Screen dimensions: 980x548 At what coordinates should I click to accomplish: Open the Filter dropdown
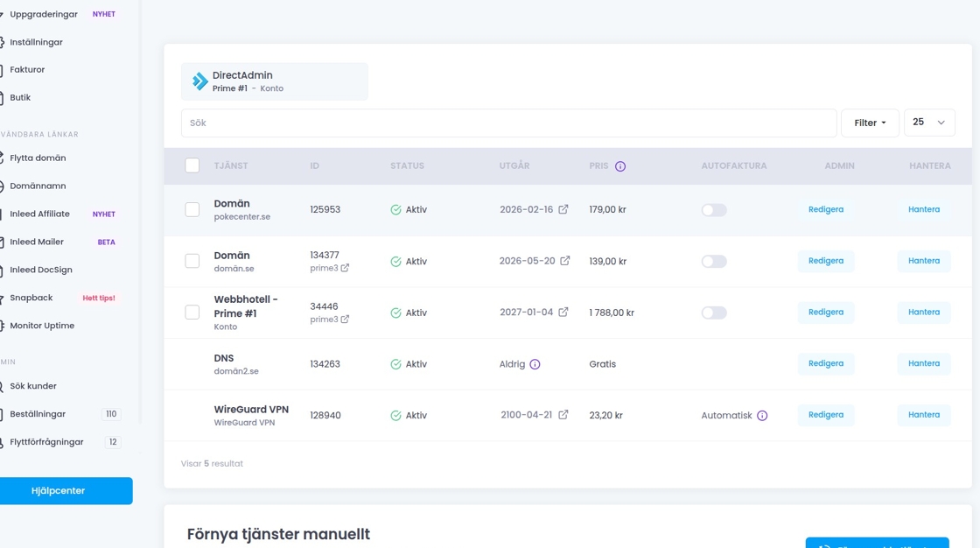point(870,123)
